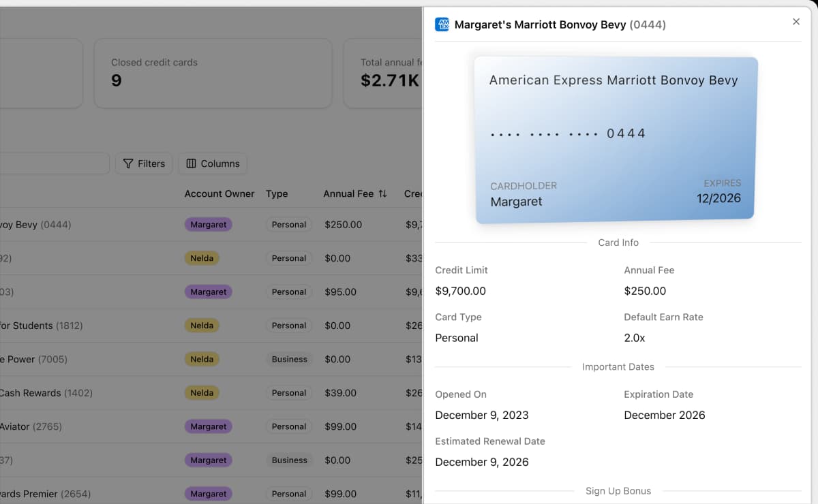Click the Expiration Date value December 2026
818x504 pixels.
point(665,415)
